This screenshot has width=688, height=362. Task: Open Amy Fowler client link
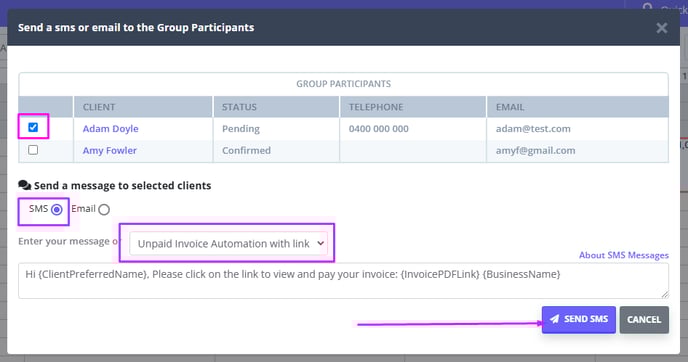pyautogui.click(x=110, y=151)
